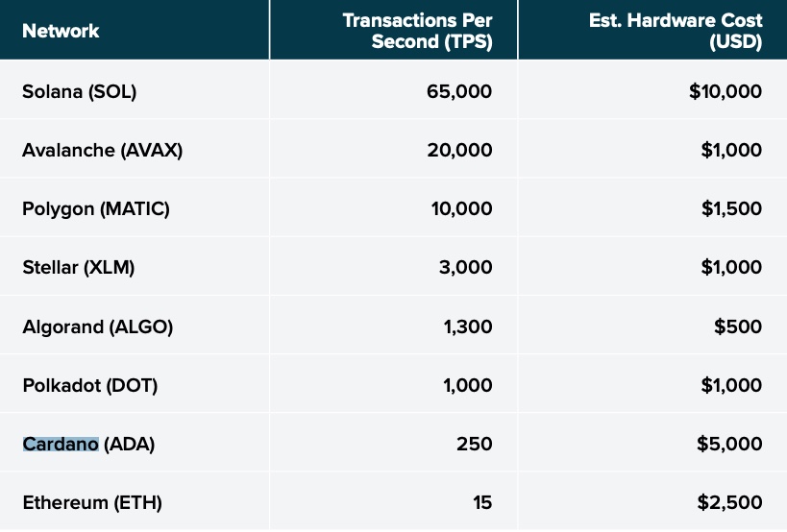Screen dimensions: 787x532
Task: Click the Avalanche (AVAX) row label
Action: 102,151
